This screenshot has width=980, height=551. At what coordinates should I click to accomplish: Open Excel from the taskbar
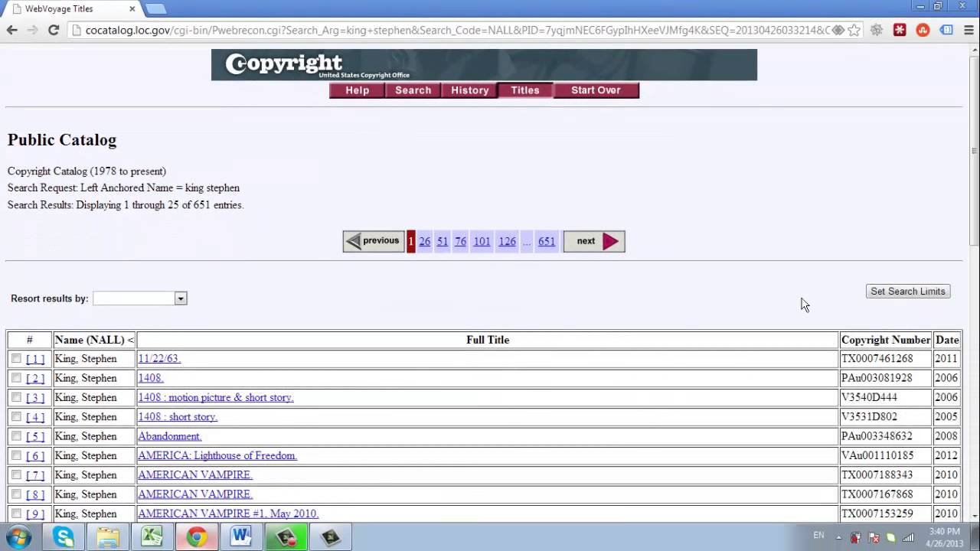tap(152, 537)
